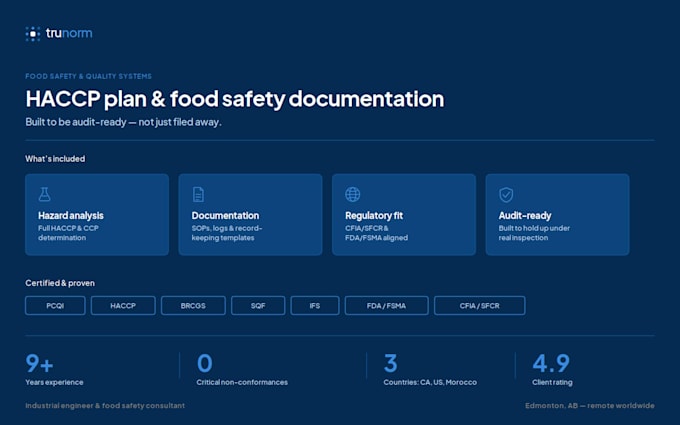
Task: Select the IFS certification badge
Action: pos(315,306)
